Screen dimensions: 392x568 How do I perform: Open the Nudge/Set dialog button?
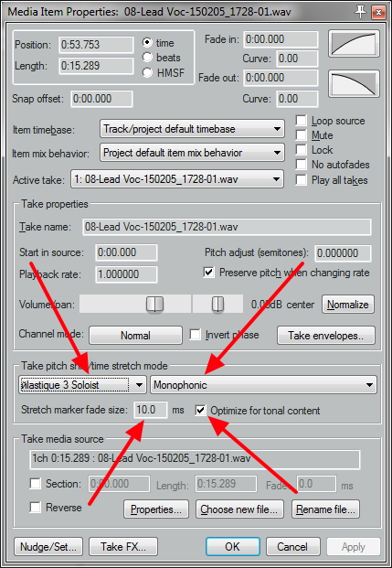48,546
